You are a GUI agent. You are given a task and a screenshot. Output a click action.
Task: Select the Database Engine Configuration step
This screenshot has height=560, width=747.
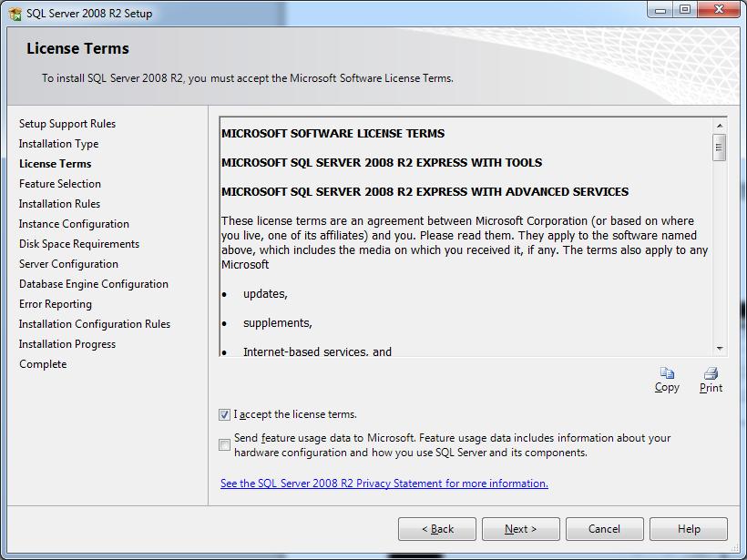[x=93, y=284]
